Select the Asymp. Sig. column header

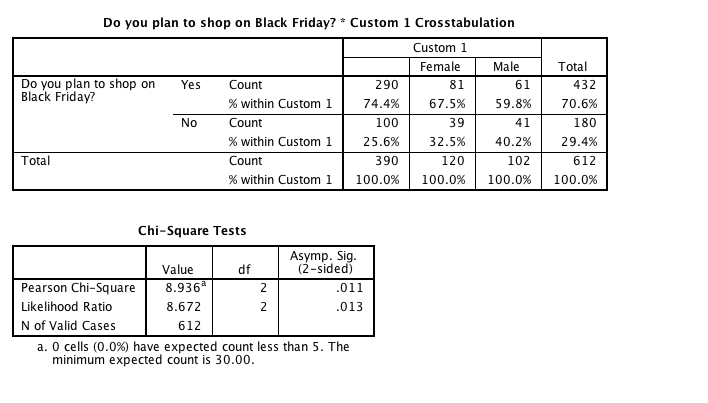[325, 262]
